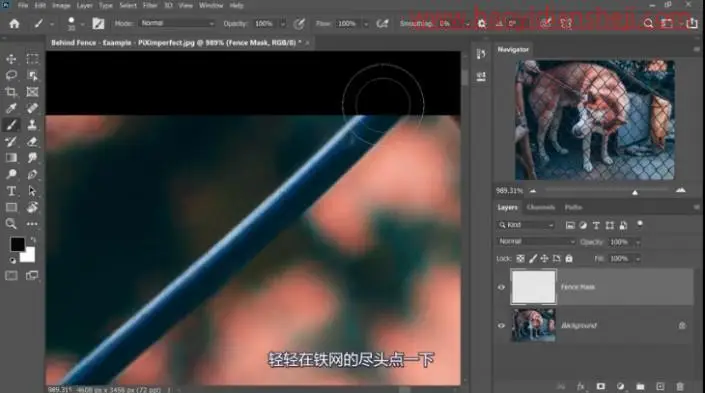Screen dimensions: 705x393
Task: Expand the Opacity slider dropdown in options bar
Action: [283, 23]
